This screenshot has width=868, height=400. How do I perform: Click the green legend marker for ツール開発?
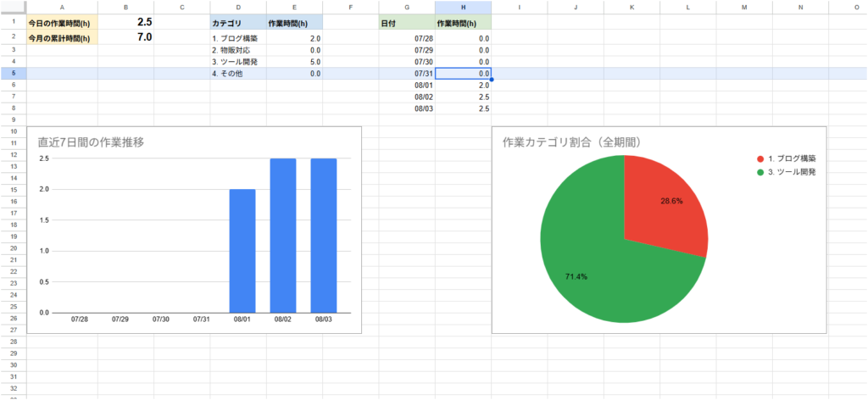(x=760, y=172)
